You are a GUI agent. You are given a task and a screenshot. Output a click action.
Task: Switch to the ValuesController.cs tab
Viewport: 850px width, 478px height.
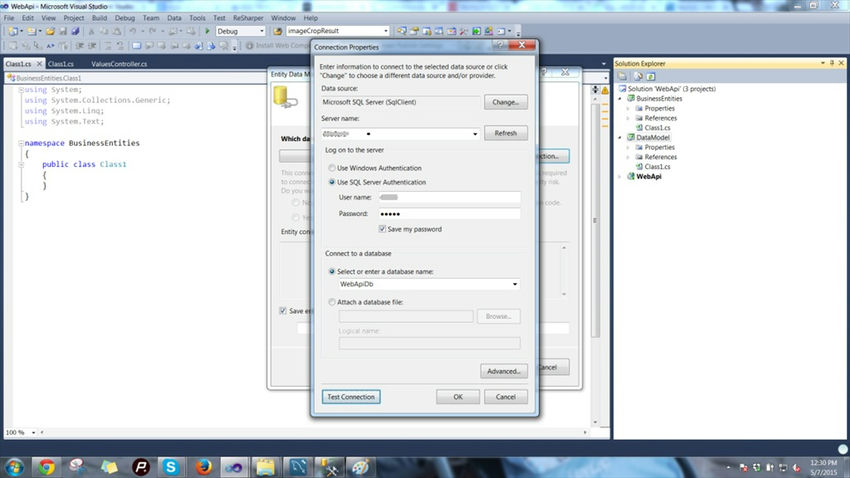coord(119,64)
